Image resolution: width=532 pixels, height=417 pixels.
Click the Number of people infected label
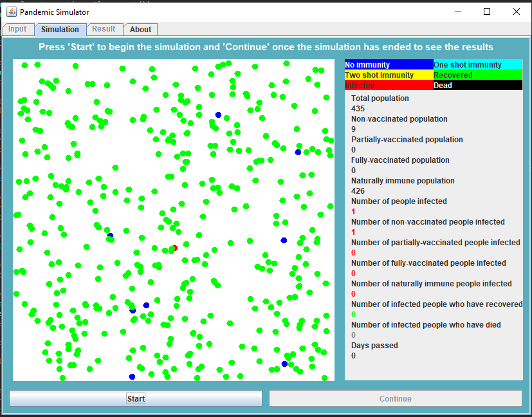tap(399, 201)
